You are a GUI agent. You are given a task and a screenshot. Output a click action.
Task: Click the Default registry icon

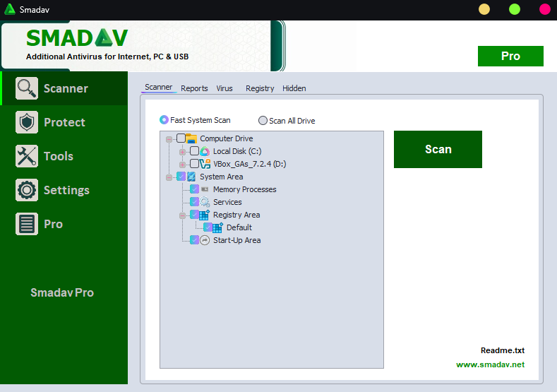pos(217,227)
